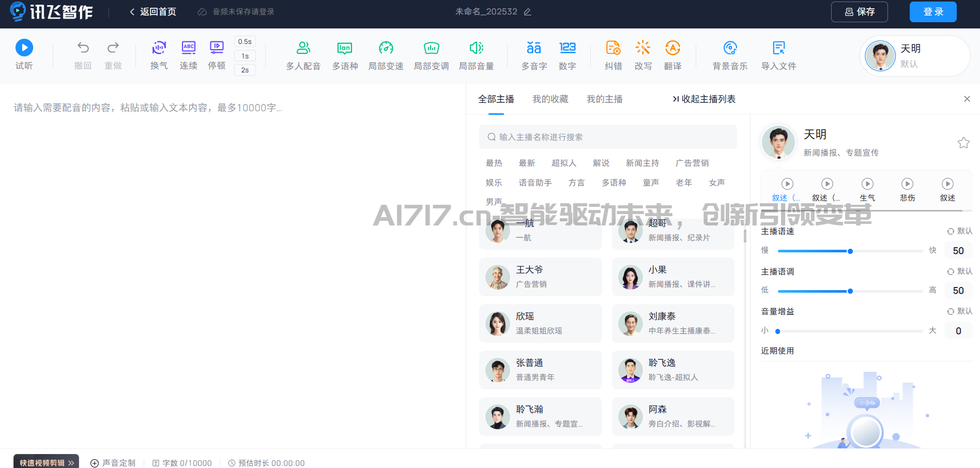
Task: Adjust the 主播语速 speed slider
Action: 850,251
